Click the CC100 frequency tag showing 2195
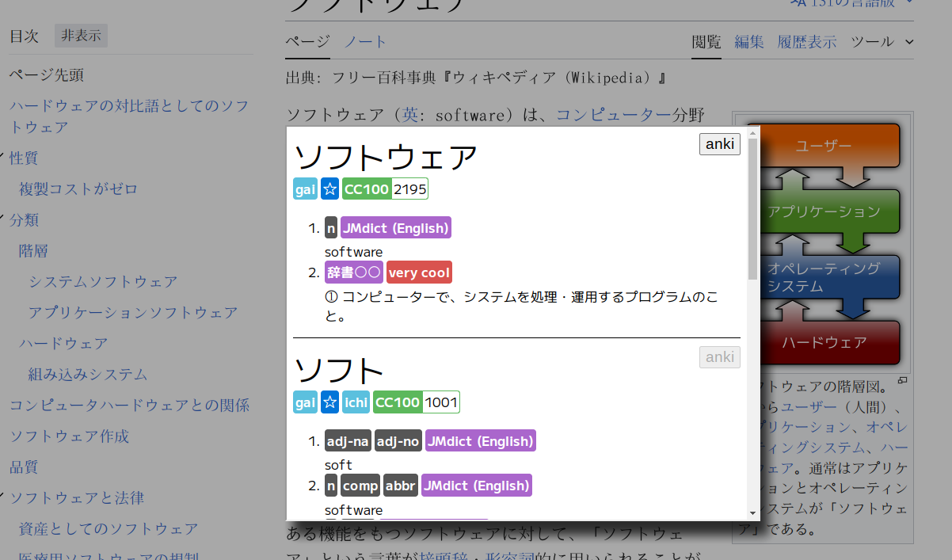Viewport: 952px width, 560px height. point(385,189)
